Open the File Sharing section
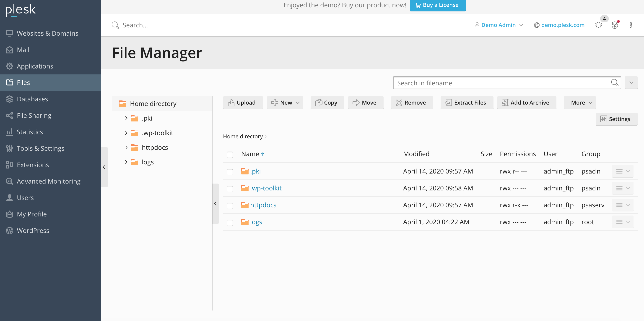 [x=50, y=116]
